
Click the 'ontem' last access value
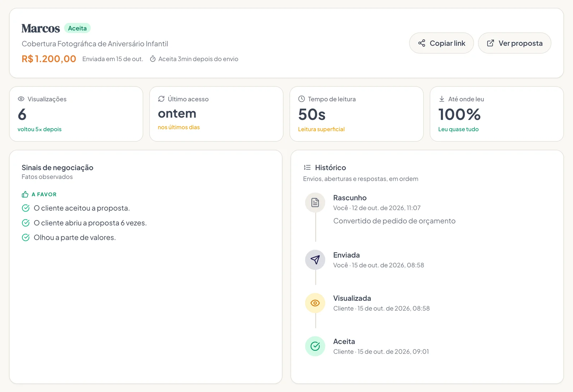(177, 113)
